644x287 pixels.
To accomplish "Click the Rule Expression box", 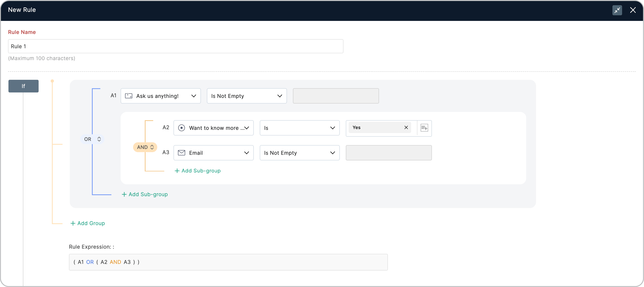I will (228, 262).
